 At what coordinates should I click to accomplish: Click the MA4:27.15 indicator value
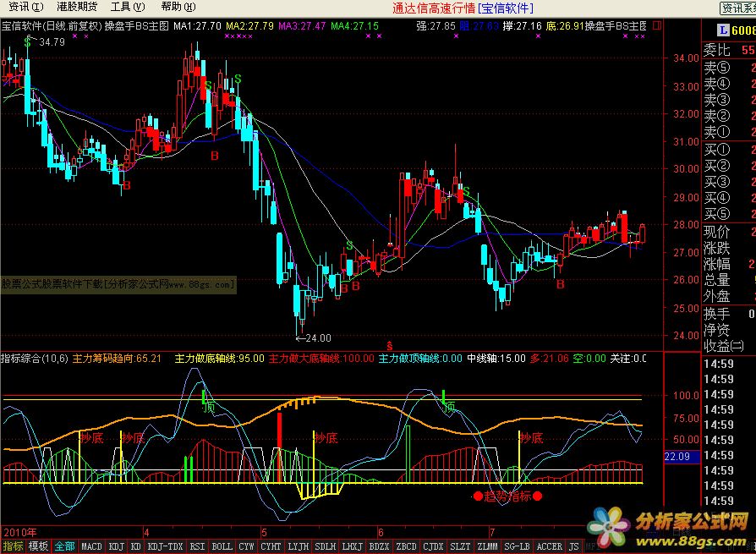[x=355, y=26]
